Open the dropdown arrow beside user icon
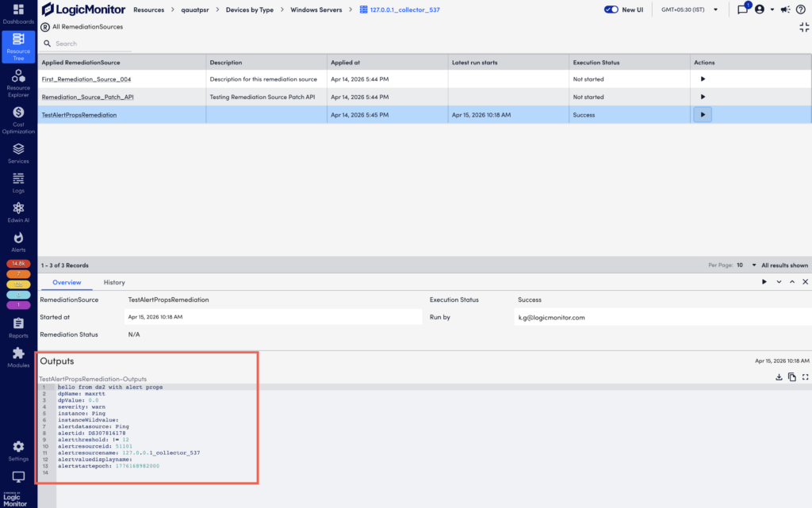This screenshot has width=812, height=508. [x=772, y=10]
